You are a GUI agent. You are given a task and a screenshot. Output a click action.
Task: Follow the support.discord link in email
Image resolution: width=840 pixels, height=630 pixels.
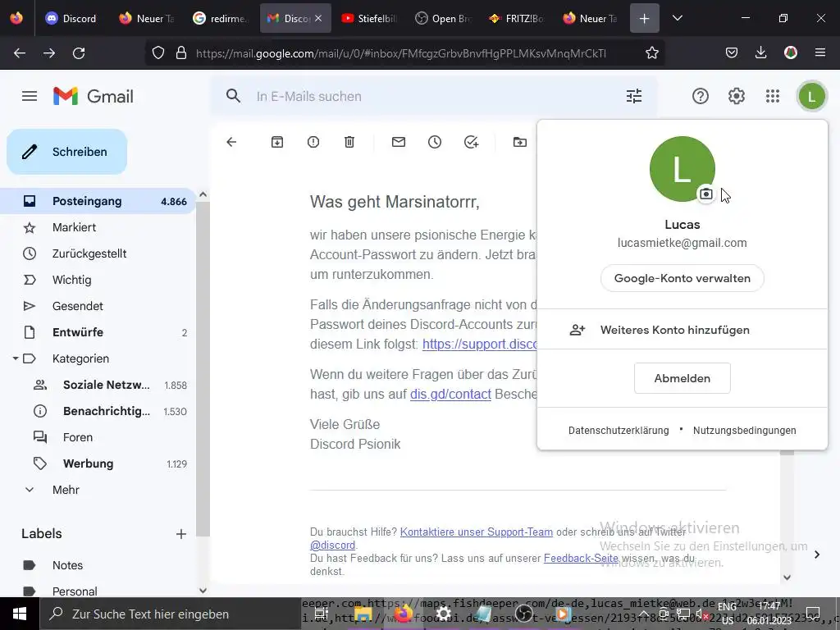(479, 344)
